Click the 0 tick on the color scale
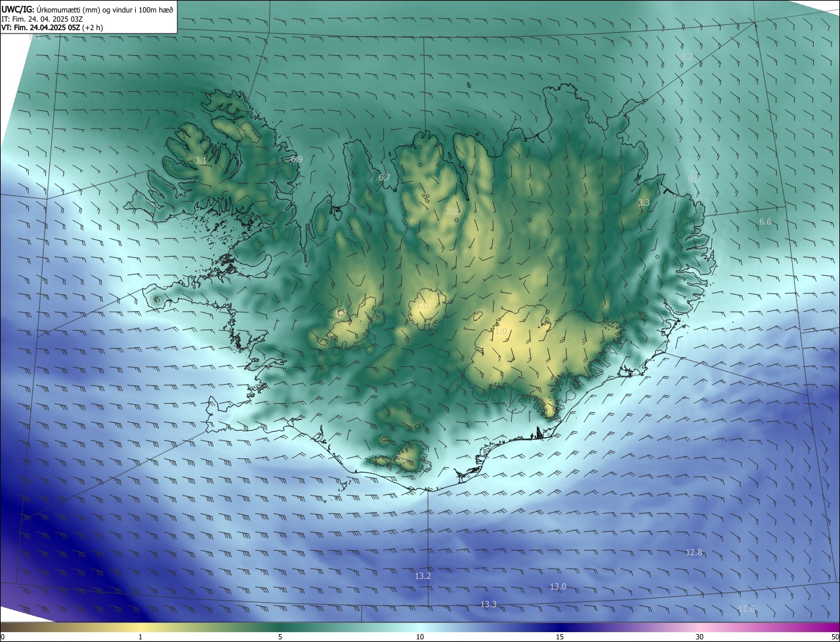The width and height of the screenshot is (840, 642). (3, 637)
